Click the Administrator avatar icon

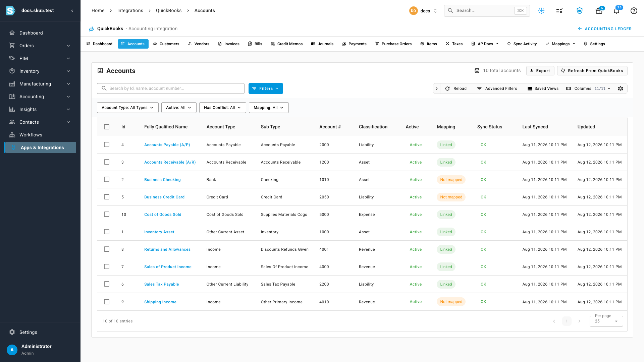coord(12,350)
